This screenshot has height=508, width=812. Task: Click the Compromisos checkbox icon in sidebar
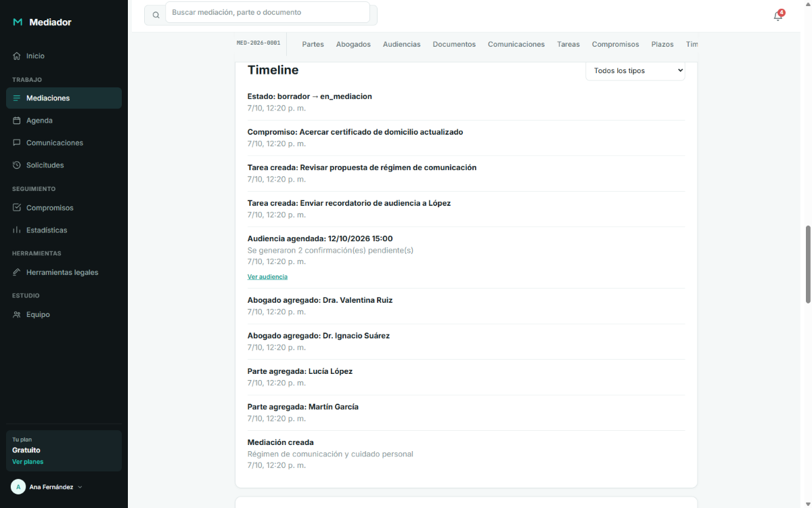pyautogui.click(x=17, y=208)
